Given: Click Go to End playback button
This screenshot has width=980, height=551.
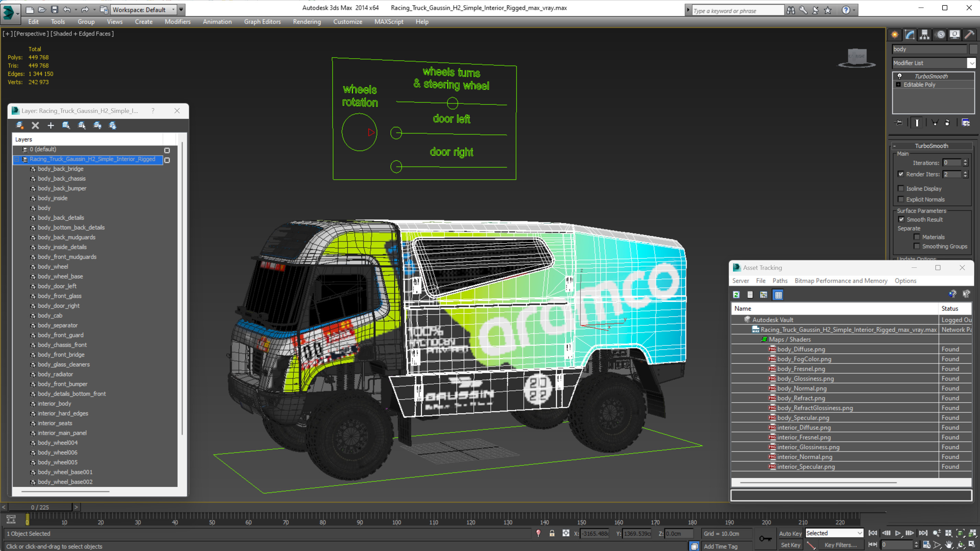Looking at the screenshot, I should click(x=923, y=533).
